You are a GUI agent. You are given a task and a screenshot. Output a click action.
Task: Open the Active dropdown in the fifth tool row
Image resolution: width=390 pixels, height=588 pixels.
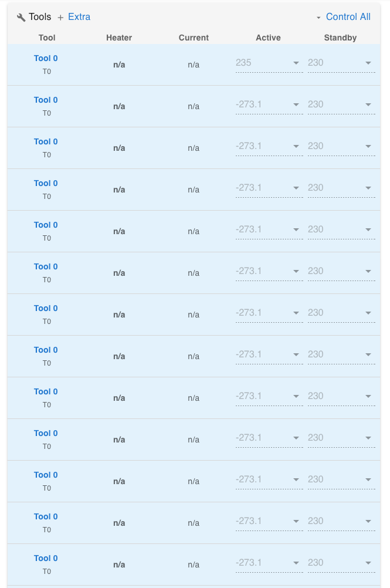pos(296,229)
